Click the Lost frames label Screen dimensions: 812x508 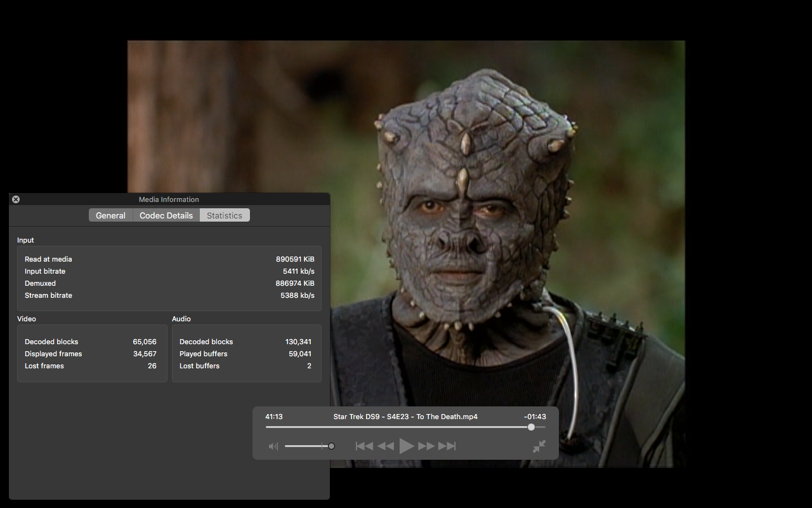[44, 366]
